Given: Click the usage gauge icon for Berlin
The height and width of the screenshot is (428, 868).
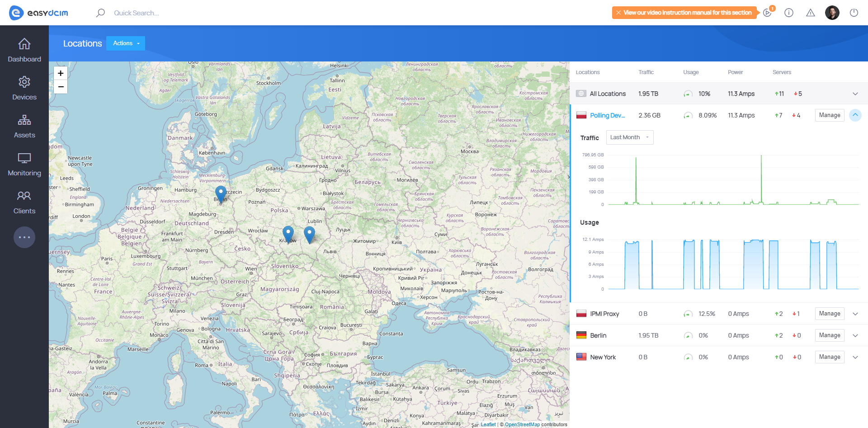Looking at the screenshot, I should coord(688,336).
